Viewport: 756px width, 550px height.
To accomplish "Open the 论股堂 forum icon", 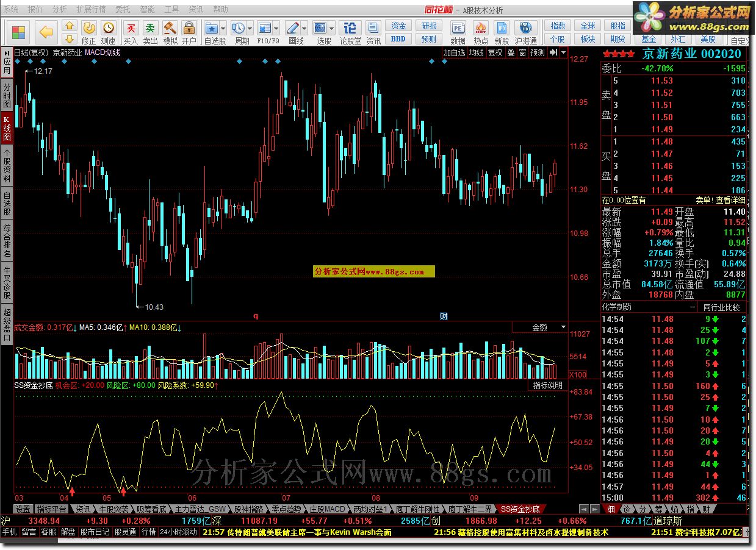I will pyautogui.click(x=350, y=32).
